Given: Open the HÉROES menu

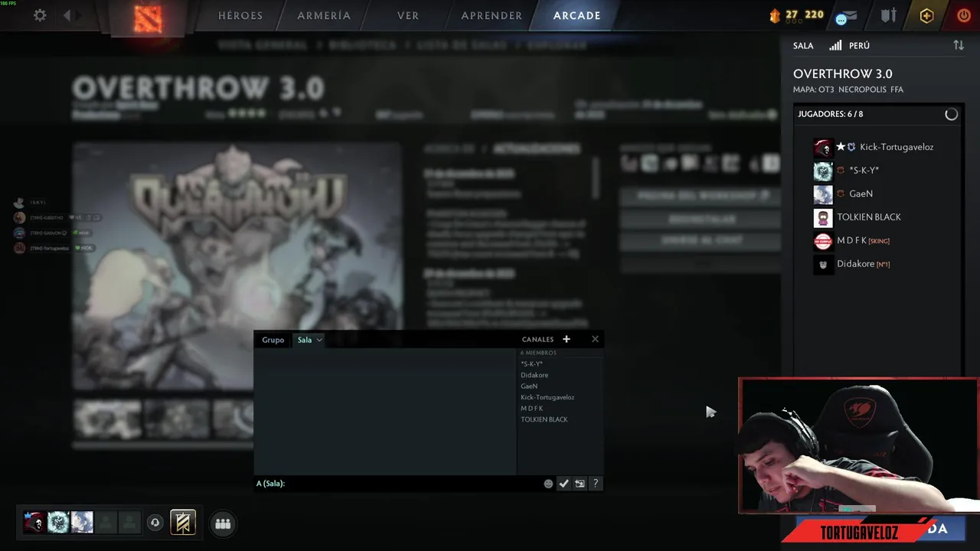Looking at the screenshot, I should 240,15.
